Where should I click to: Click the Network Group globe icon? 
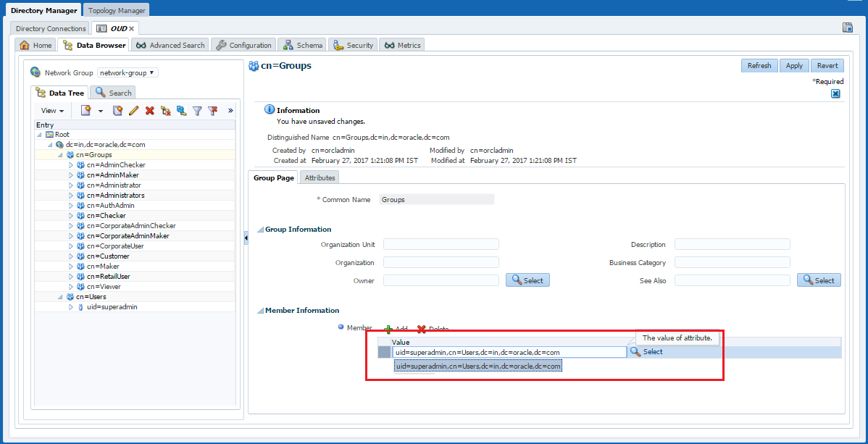(36, 72)
